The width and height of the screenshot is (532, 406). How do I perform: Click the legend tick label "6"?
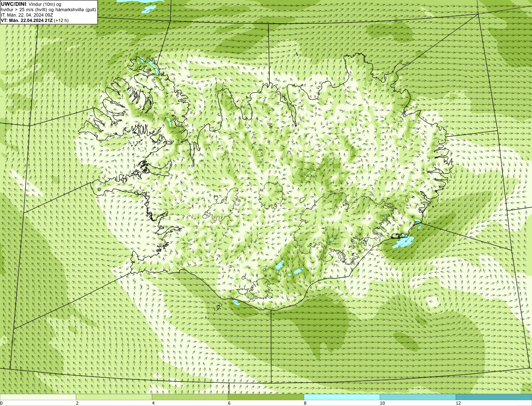point(229,403)
